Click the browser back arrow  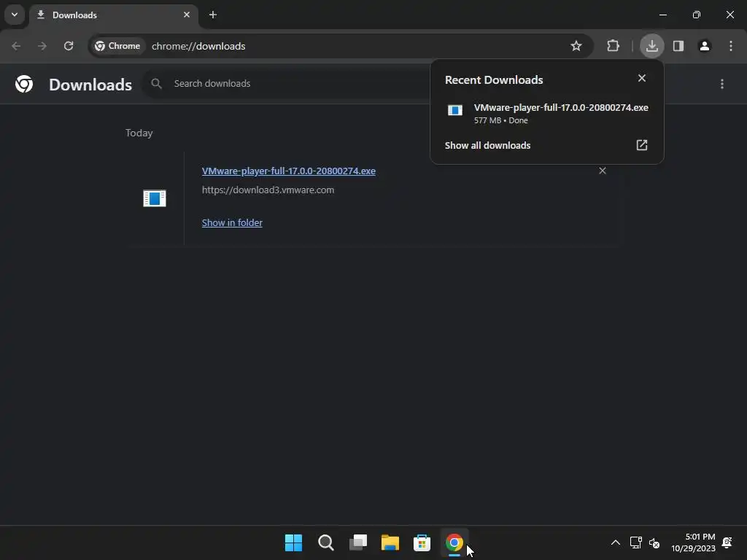point(16,46)
